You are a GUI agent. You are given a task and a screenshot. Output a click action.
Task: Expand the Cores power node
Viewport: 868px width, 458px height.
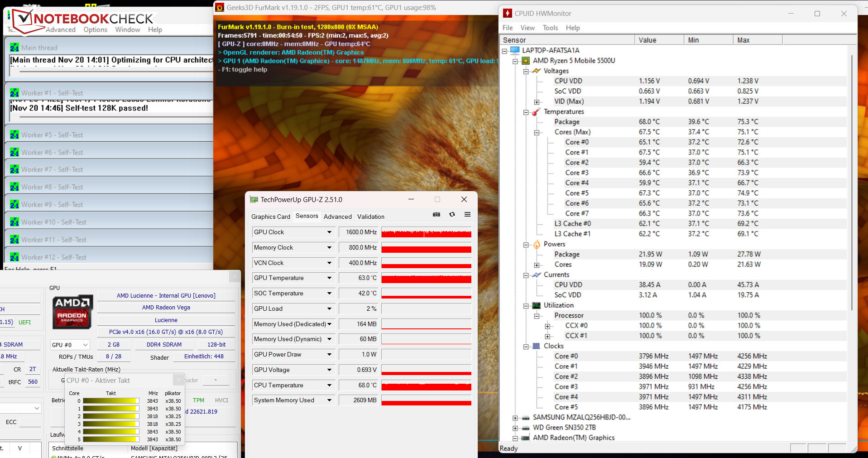tap(537, 265)
